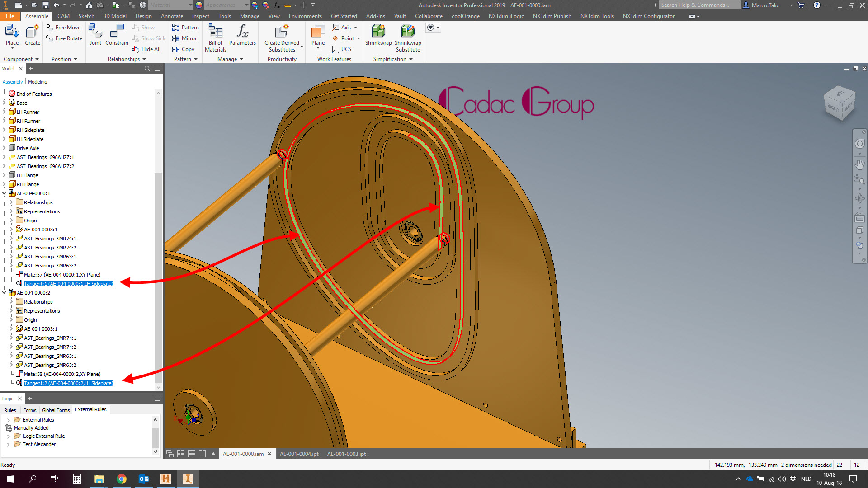Toggle Joint placement mode
The image size is (868, 488).
tap(95, 35)
